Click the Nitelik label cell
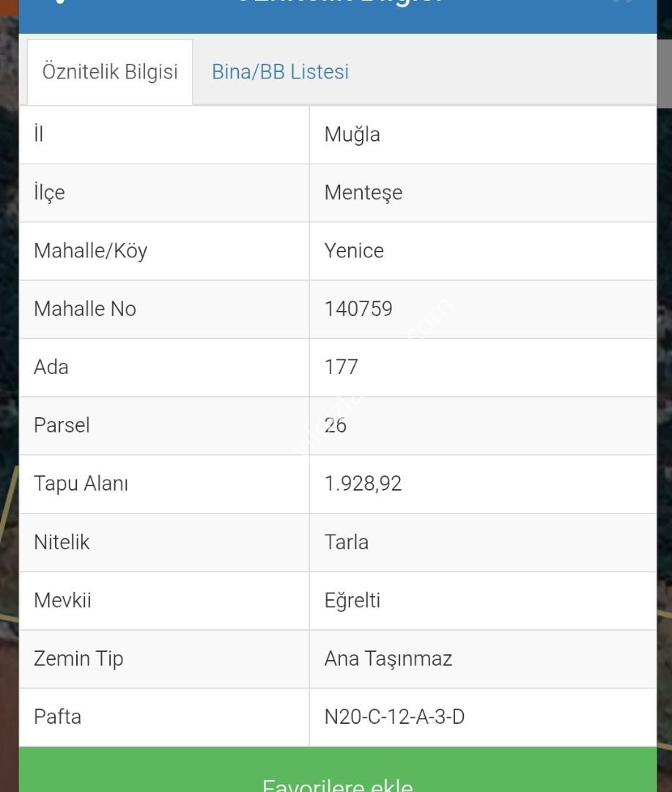 coord(62,542)
